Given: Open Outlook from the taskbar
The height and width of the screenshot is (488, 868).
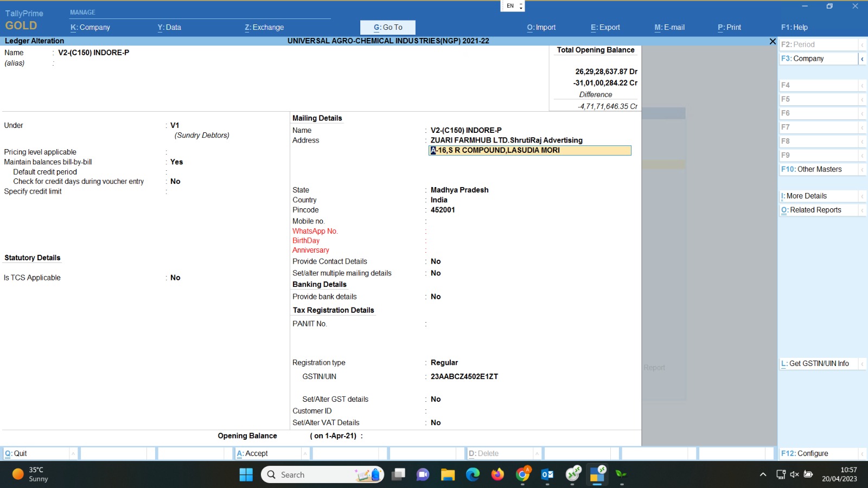Looking at the screenshot, I should (547, 475).
